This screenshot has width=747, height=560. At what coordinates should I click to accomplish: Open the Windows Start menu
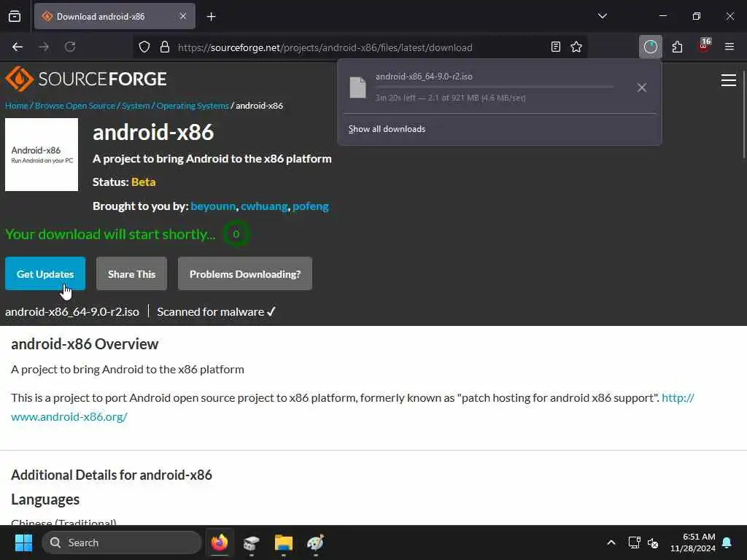(x=23, y=542)
